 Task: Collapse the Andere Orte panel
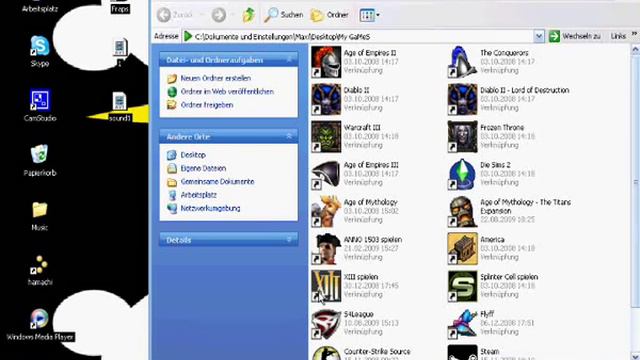pos(289,136)
